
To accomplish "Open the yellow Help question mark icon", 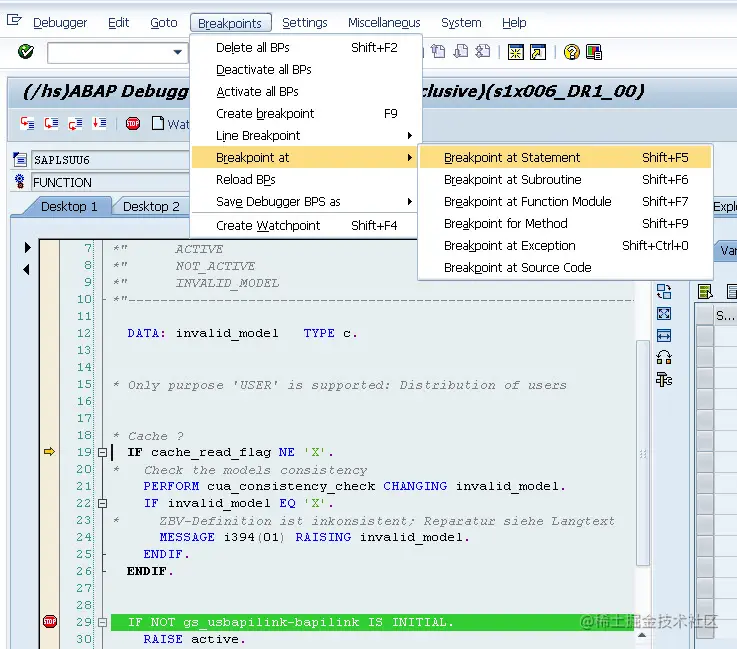I will [x=572, y=52].
